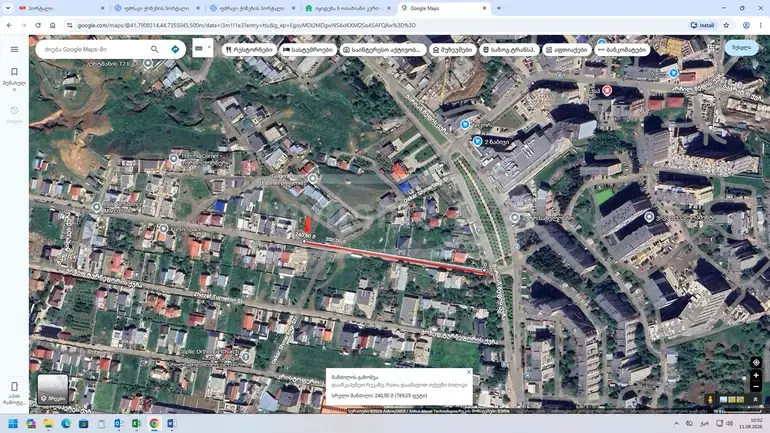Open Outlook from the taskbar

(119, 423)
